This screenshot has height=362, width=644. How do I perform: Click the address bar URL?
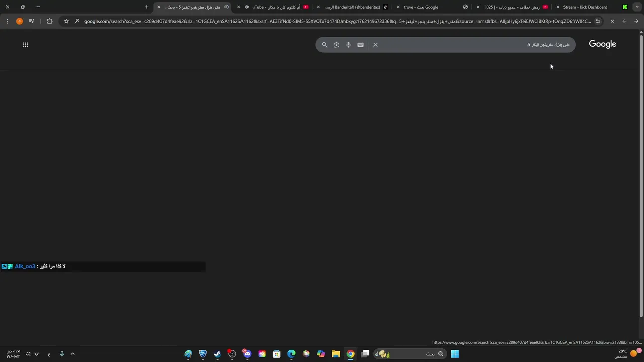(337, 21)
